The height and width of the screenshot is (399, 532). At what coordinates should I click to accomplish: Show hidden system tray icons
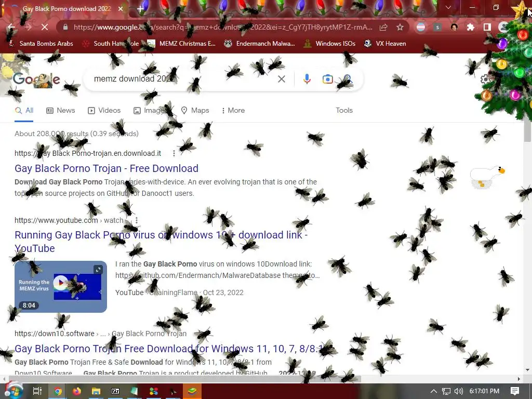pos(434,391)
